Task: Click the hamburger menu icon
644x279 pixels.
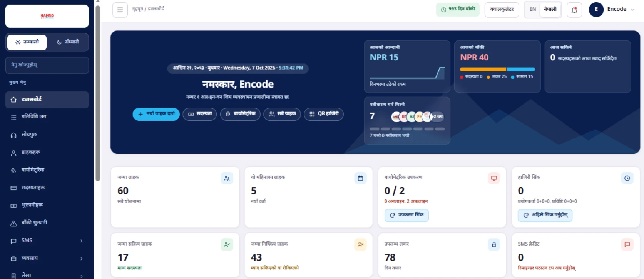Action: click(120, 10)
